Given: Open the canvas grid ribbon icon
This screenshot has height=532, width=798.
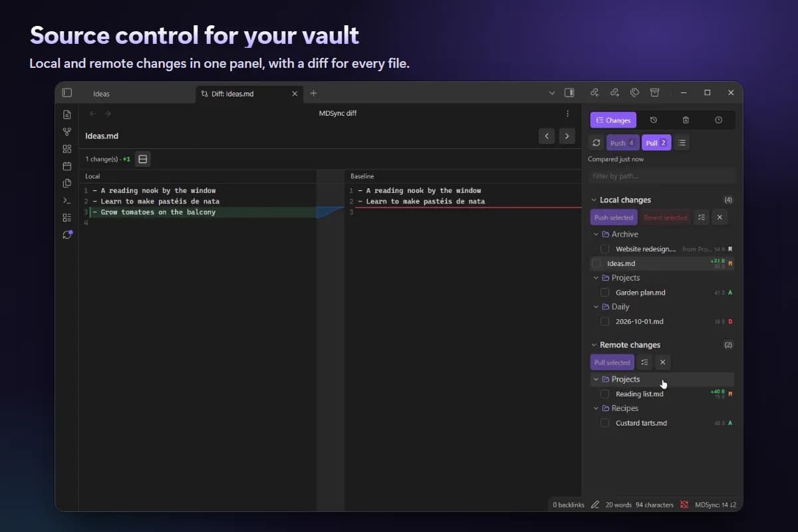Looking at the screenshot, I should pos(67,149).
